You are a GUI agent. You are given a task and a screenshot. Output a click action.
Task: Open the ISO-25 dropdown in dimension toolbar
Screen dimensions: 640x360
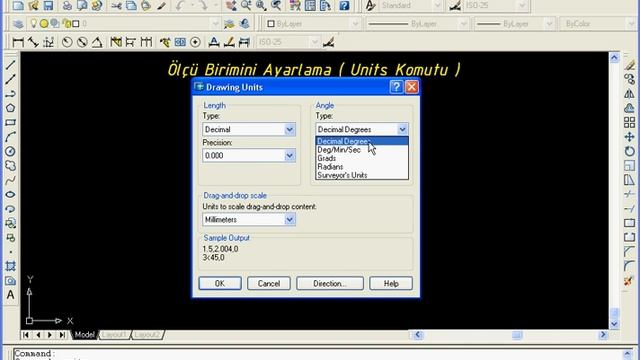(x=288, y=42)
